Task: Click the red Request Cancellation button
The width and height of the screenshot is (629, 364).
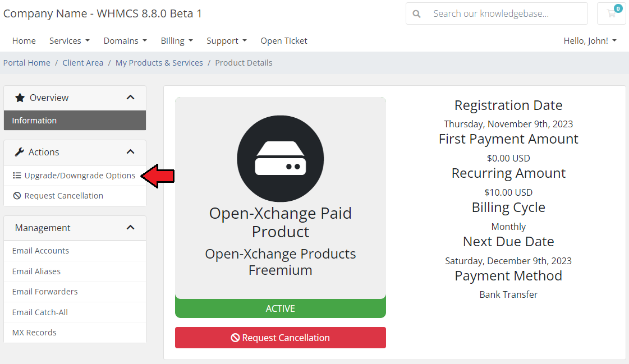Action: click(x=281, y=338)
